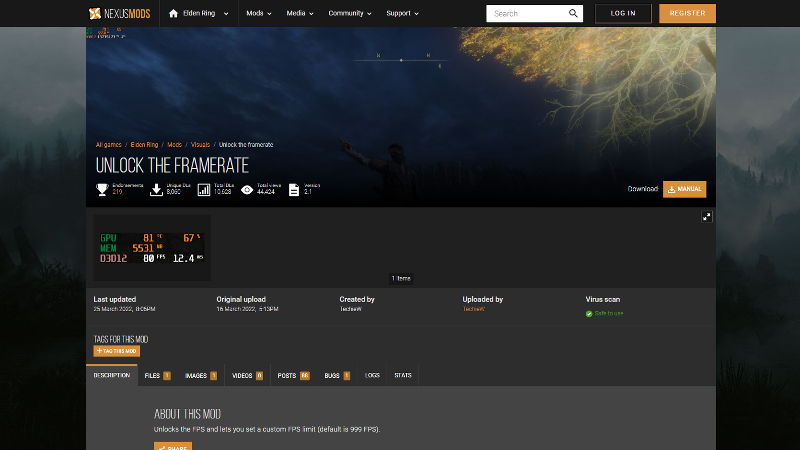The image size is (800, 450).
Task: Click the Unique downloads arrow icon
Action: [x=156, y=190]
